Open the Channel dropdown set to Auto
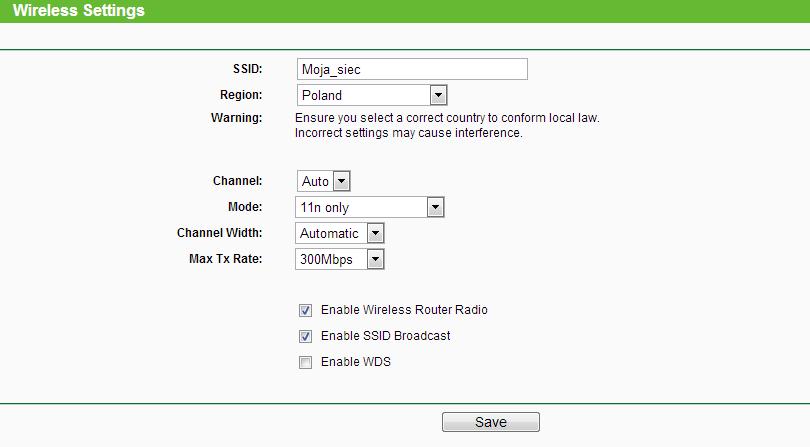 323,181
